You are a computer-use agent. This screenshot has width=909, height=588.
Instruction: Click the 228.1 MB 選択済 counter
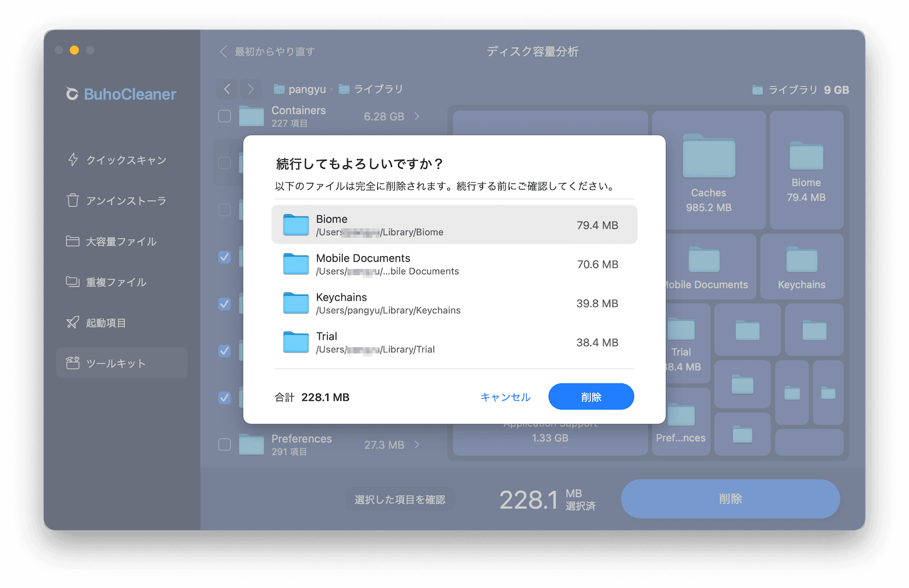(x=547, y=499)
